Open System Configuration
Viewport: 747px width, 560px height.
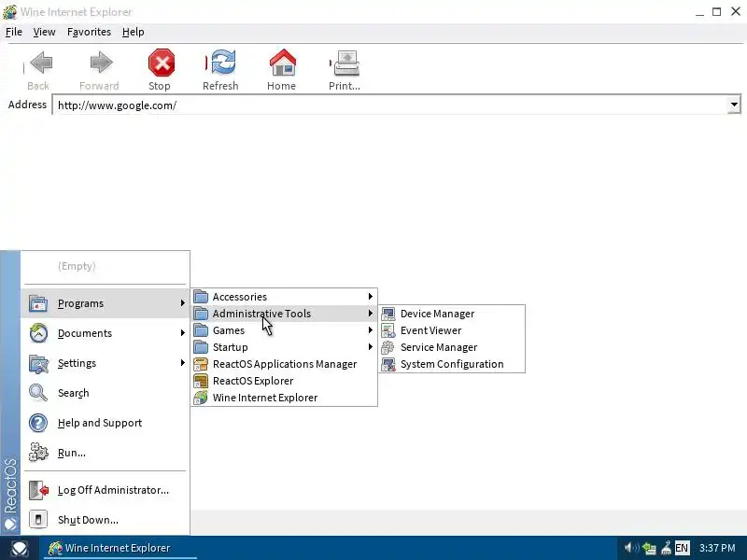[452, 364]
